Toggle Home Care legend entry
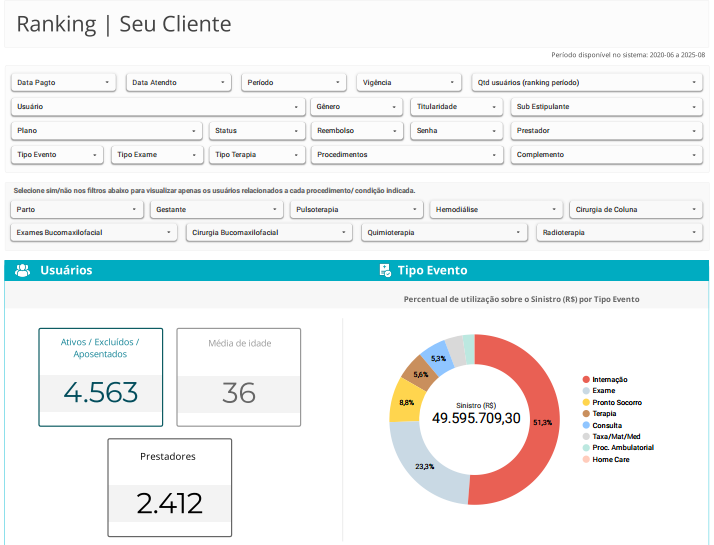 pyautogui.click(x=609, y=460)
